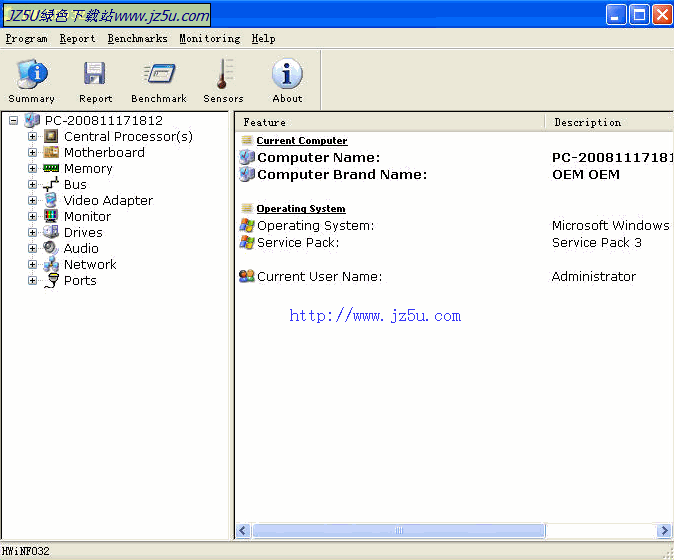
Task: Click the Administrator value text
Action: pyautogui.click(x=594, y=276)
